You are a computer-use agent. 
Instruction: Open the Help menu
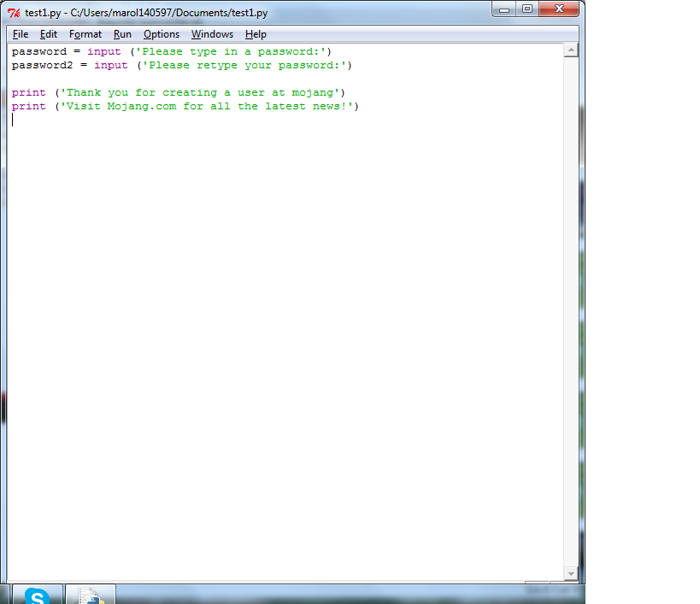click(256, 34)
